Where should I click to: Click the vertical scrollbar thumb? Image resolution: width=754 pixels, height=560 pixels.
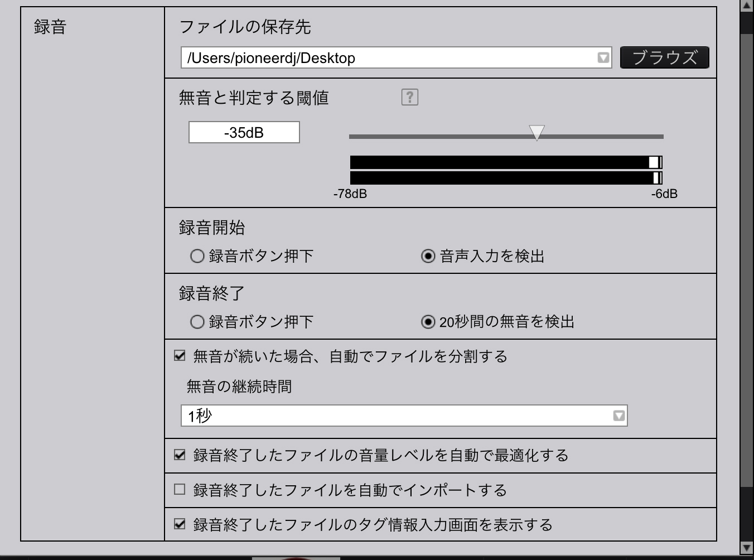[747, 251]
